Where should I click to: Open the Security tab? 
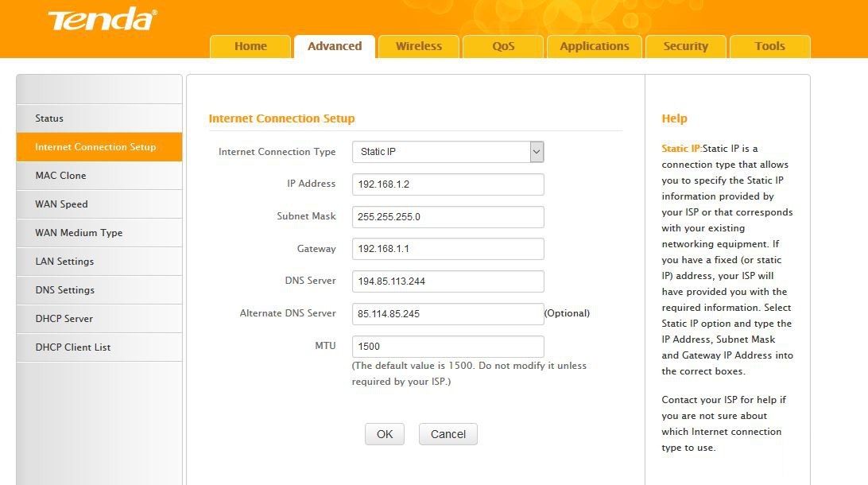point(686,46)
